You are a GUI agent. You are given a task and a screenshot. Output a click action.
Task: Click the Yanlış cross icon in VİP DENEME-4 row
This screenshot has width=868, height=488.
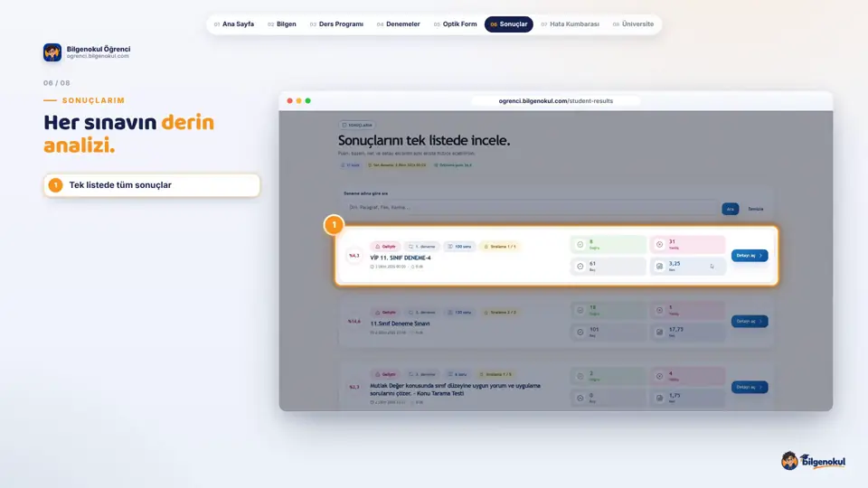pos(659,245)
